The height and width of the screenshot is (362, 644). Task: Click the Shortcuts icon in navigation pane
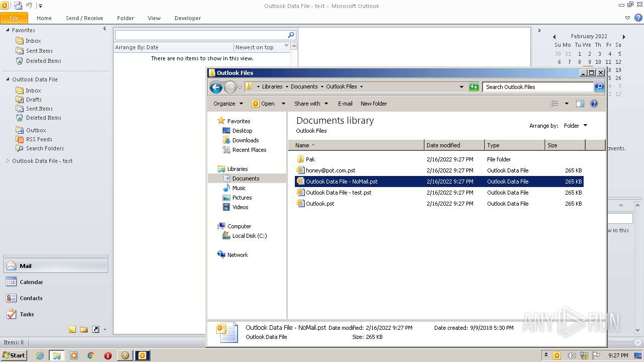[x=96, y=330]
